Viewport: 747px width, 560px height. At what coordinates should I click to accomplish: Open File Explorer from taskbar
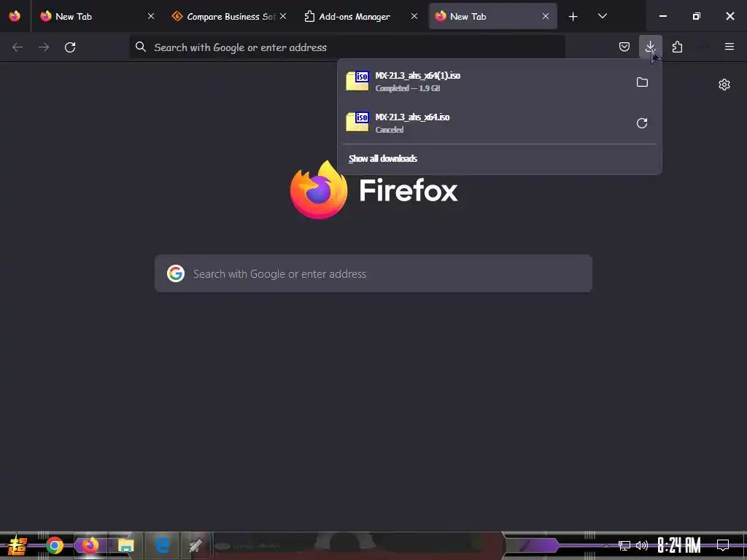coord(125,545)
